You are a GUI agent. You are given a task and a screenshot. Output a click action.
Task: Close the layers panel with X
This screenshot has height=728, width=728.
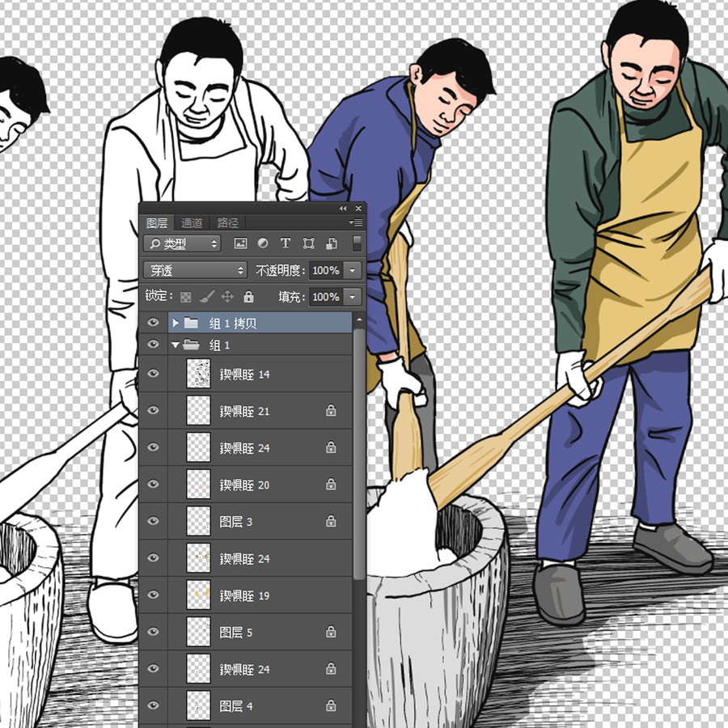click(358, 209)
